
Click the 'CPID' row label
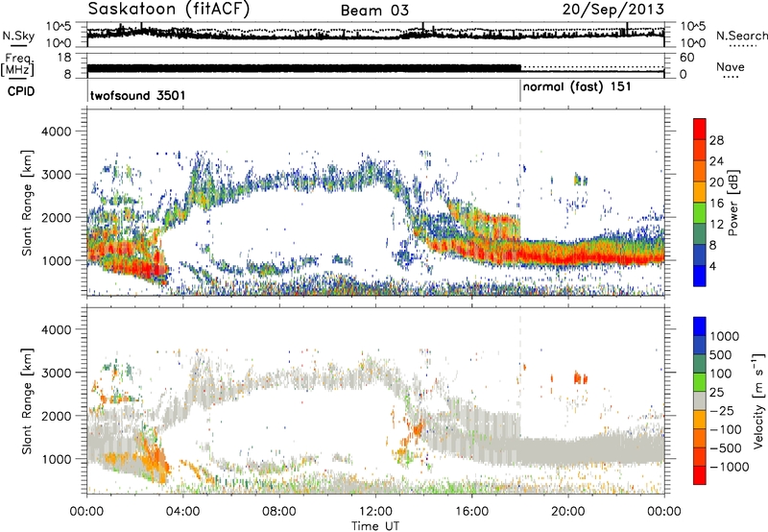(x=21, y=91)
